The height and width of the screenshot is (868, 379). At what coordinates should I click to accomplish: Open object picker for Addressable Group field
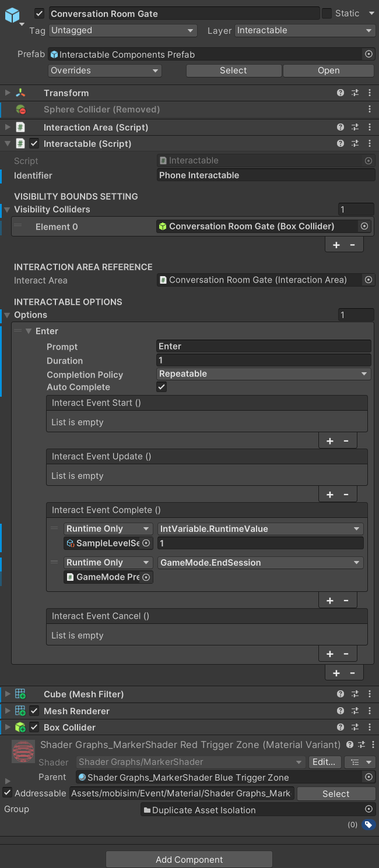point(369,810)
